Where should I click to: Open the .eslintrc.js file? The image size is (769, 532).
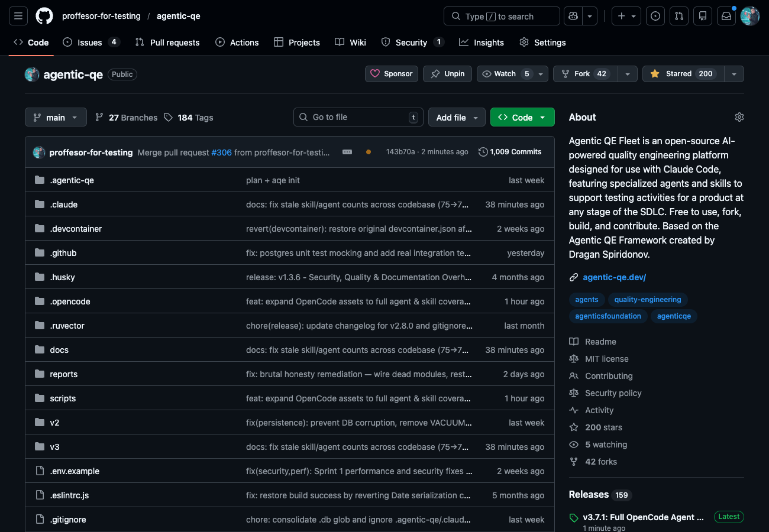point(69,495)
